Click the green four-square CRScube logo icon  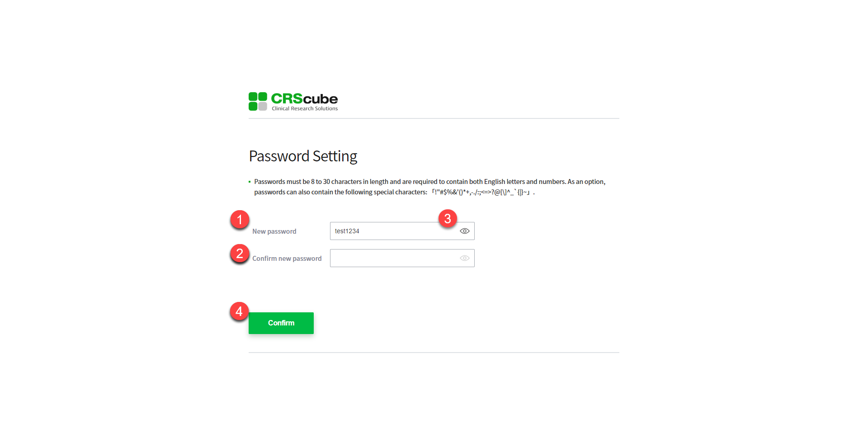(x=258, y=101)
